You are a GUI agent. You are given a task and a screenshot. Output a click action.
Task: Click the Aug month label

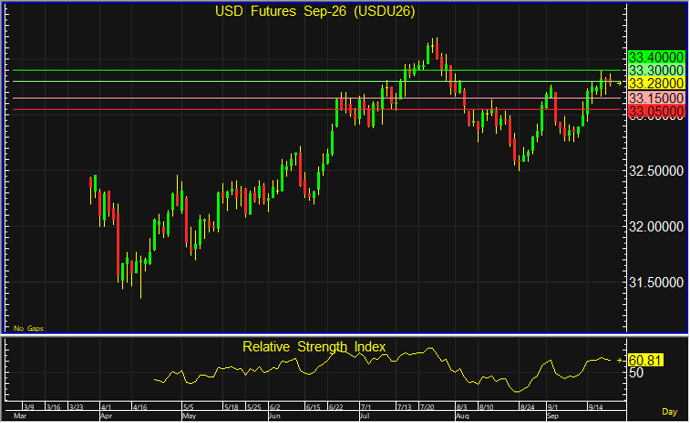point(462,416)
